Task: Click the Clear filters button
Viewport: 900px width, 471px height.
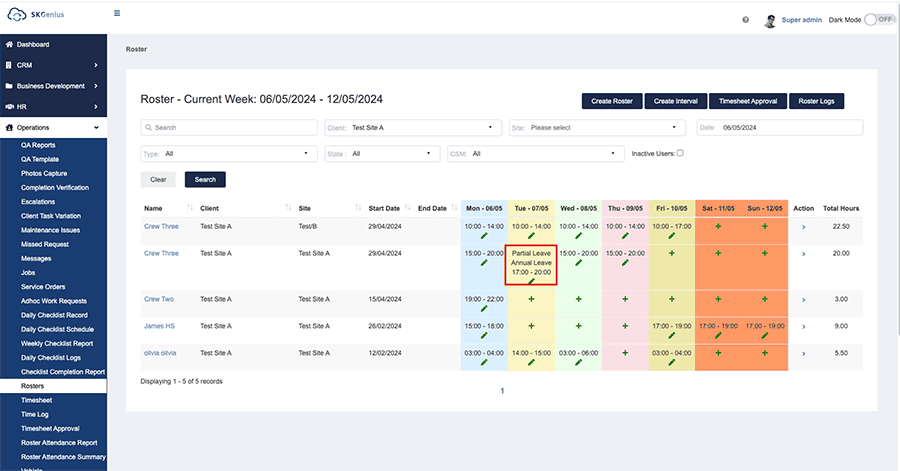Action: [x=158, y=180]
